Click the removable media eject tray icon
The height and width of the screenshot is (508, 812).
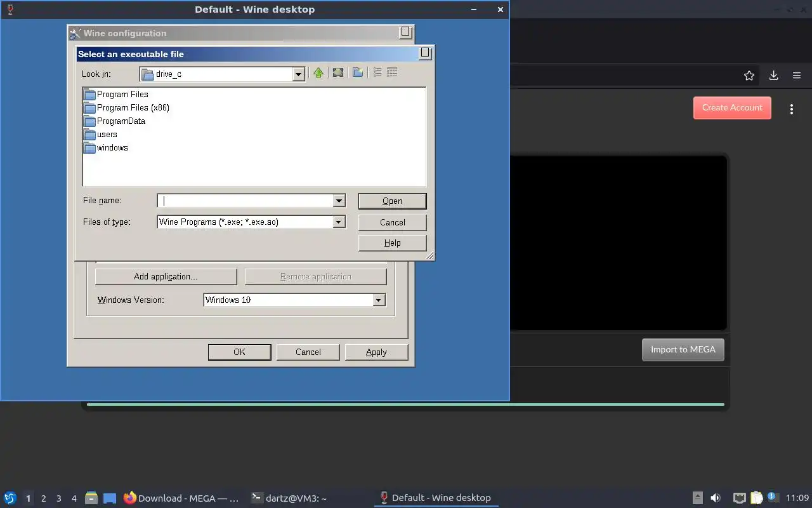tap(697, 498)
